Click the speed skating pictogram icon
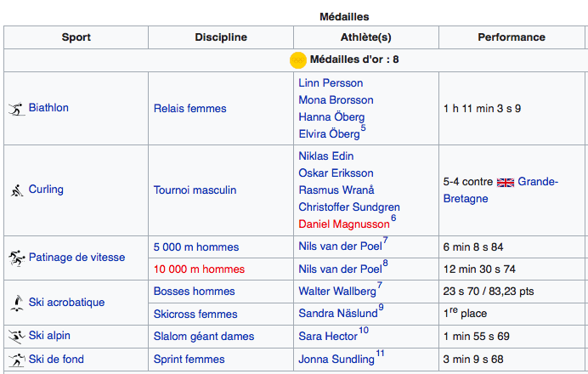 pyautogui.click(x=16, y=258)
